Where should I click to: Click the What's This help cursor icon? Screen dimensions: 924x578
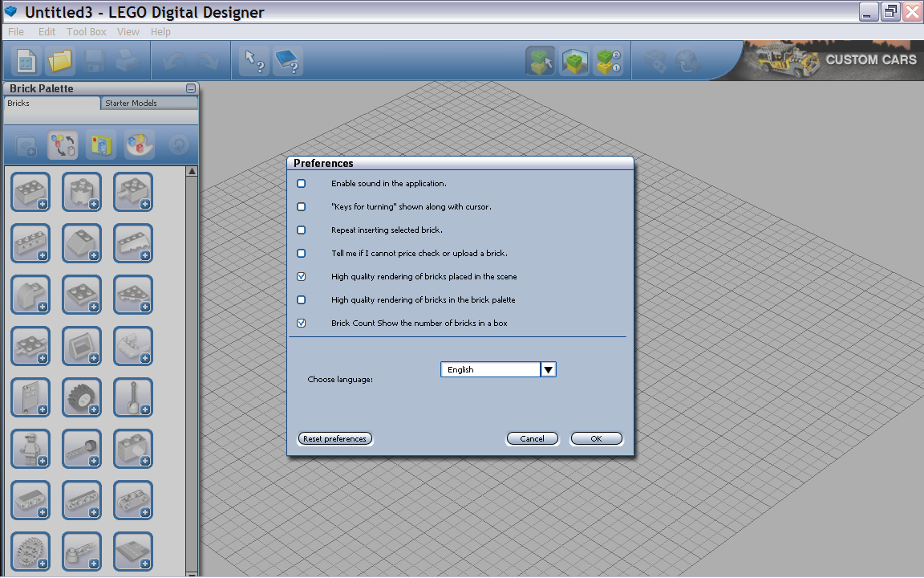[x=255, y=61]
